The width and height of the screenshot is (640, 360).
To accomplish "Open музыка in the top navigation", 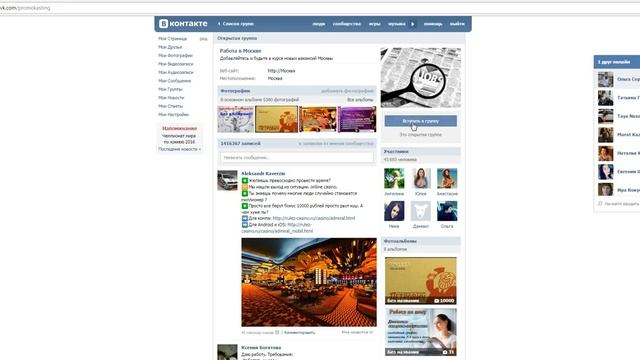I will pyautogui.click(x=396, y=24).
